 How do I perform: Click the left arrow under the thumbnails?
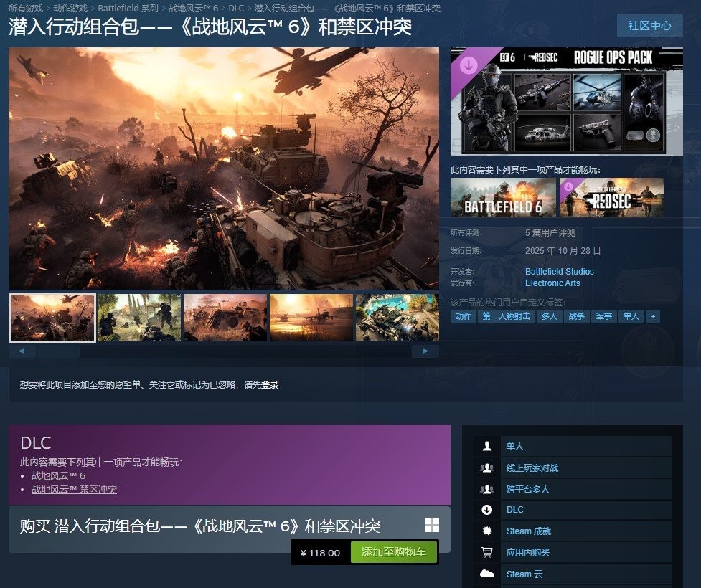tap(22, 351)
